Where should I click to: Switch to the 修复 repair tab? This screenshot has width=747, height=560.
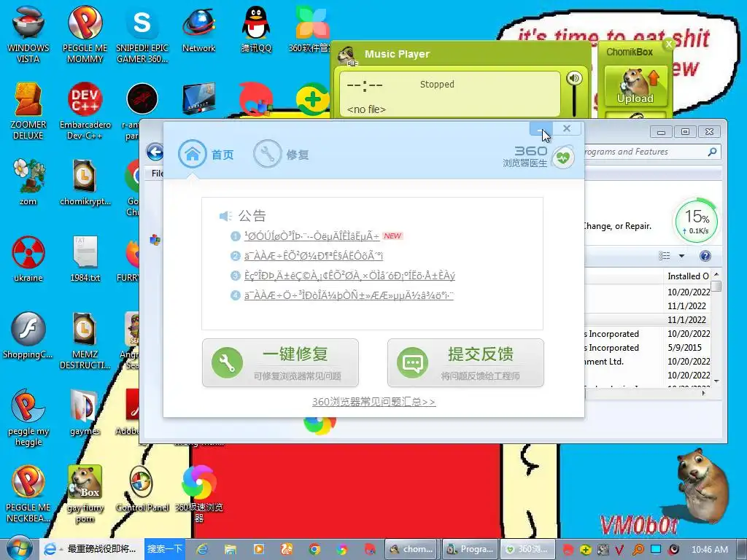point(281,154)
